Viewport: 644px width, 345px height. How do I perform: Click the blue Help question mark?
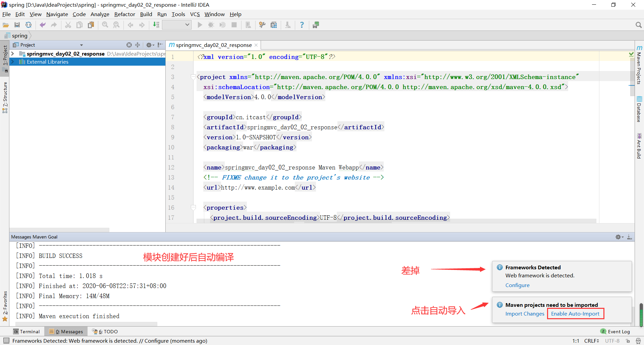pos(302,25)
